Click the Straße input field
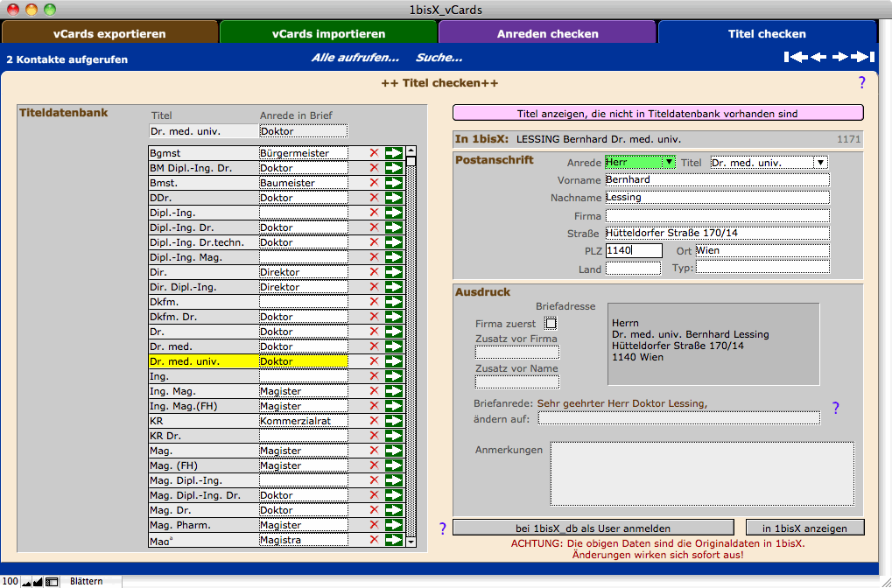 (x=716, y=233)
